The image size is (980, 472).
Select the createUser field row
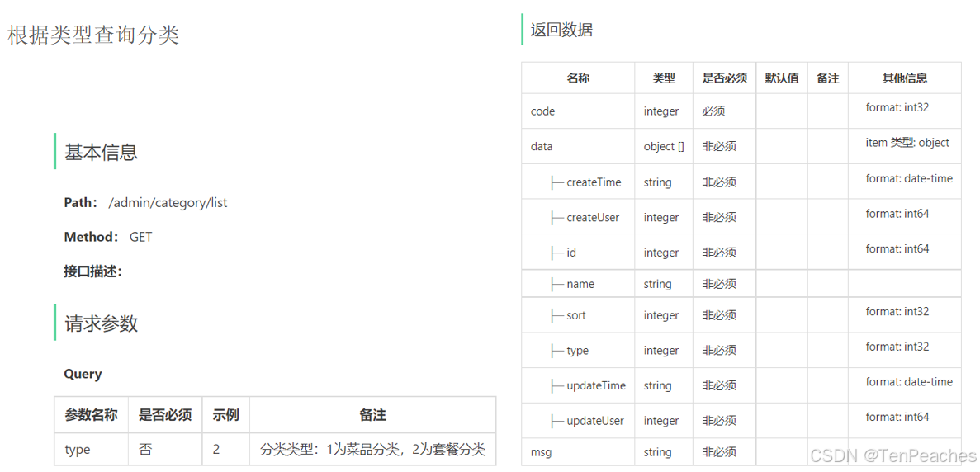(741, 217)
